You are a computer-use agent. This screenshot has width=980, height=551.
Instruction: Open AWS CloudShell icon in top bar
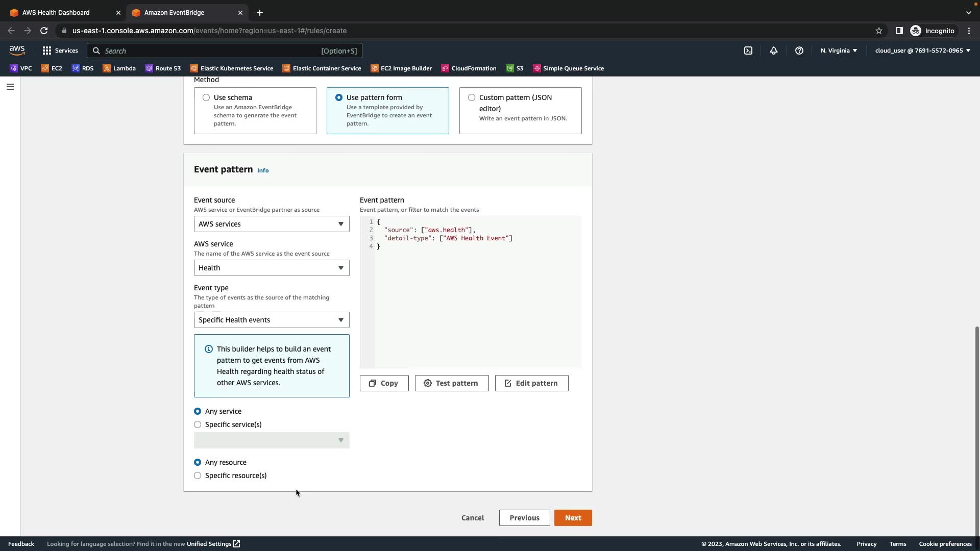point(748,51)
